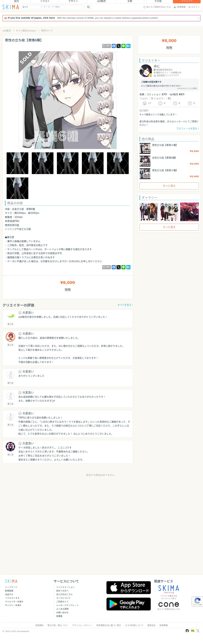Open the opt販売 top tab
Image resolution: width=203 pixels, height=644 pixels.
point(101,1)
